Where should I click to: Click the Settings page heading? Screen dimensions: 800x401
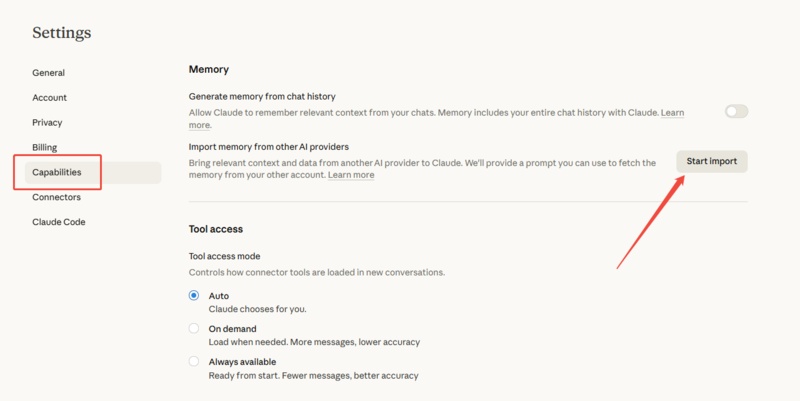(x=61, y=33)
